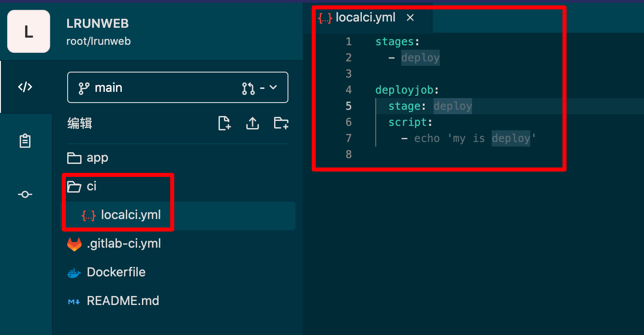Click the GitLab icon next to .gitlab-ci.yml
This screenshot has width=644, height=335.
74,244
